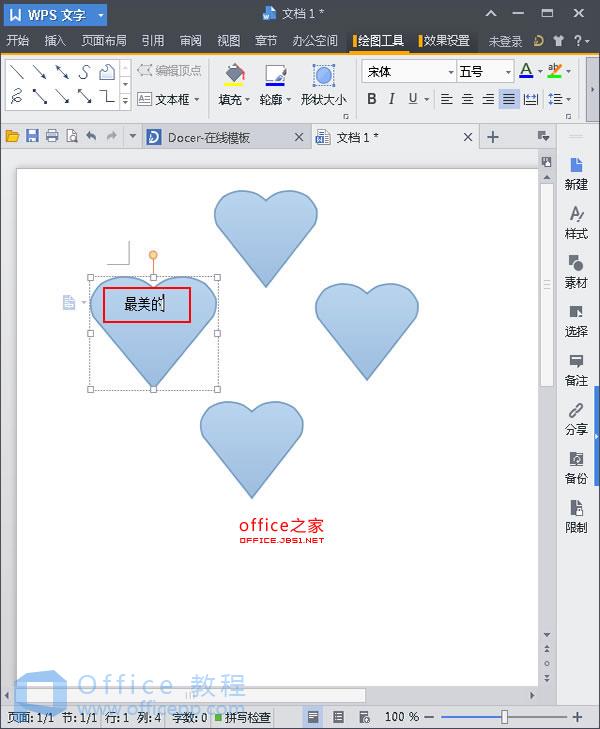Zoom out with the minus button
The height and width of the screenshot is (729, 600).
pyautogui.click(x=429, y=717)
